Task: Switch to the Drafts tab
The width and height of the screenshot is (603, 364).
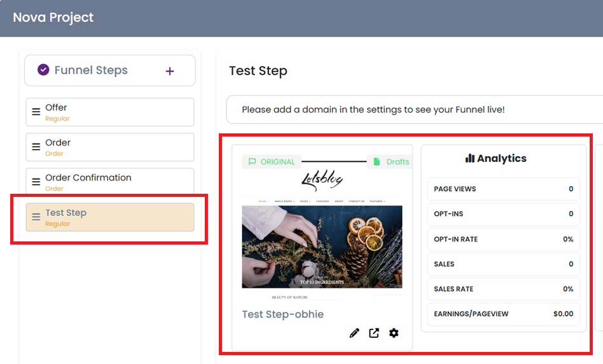Action: [x=391, y=161]
